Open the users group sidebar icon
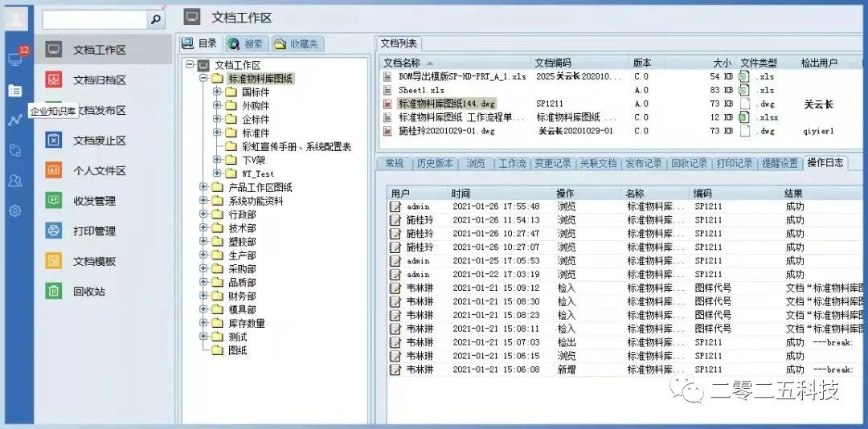The image size is (868, 429). click(15, 181)
